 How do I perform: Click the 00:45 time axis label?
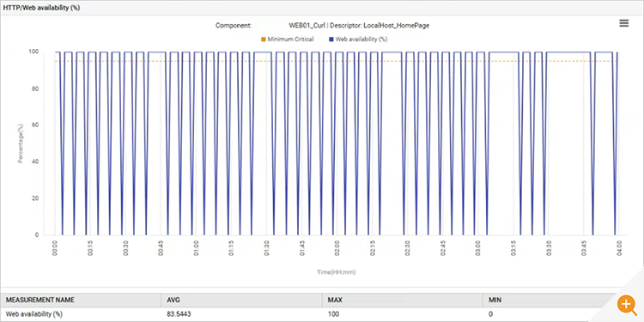click(x=161, y=248)
